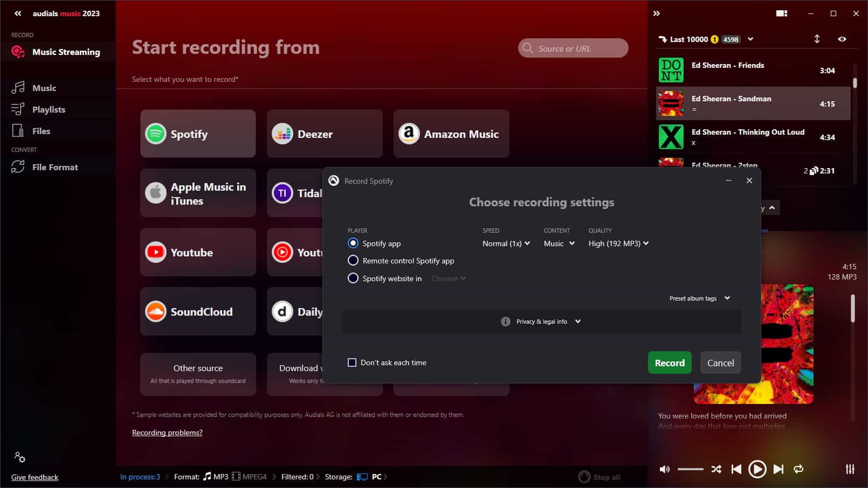This screenshot has height=488, width=868.
Task: Expand Preset album tags
Action: [700, 298]
